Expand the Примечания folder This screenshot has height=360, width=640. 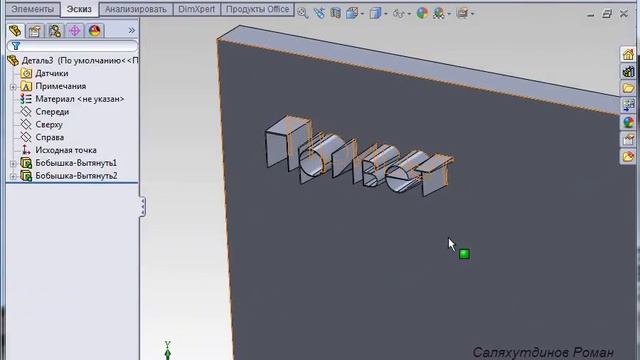tap(13, 87)
